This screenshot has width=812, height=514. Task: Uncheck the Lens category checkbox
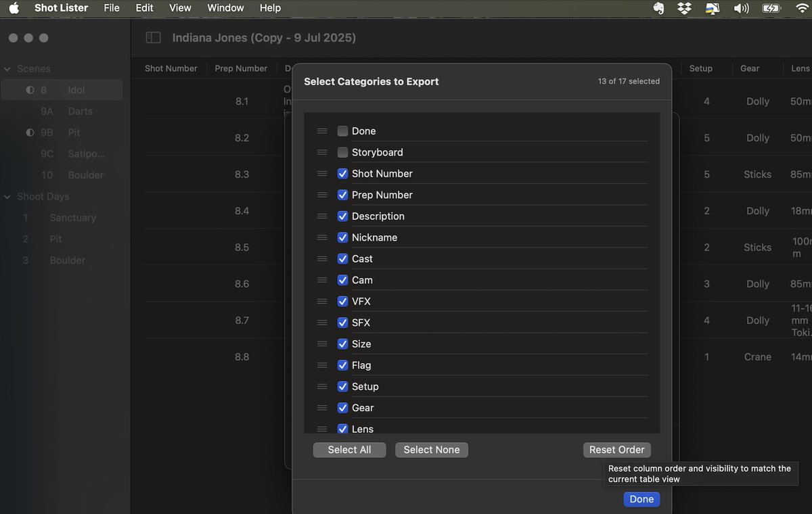(343, 429)
